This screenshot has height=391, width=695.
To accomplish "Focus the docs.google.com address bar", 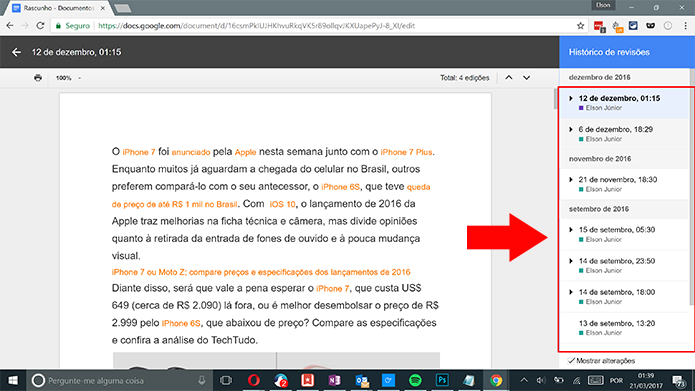I will [256, 26].
